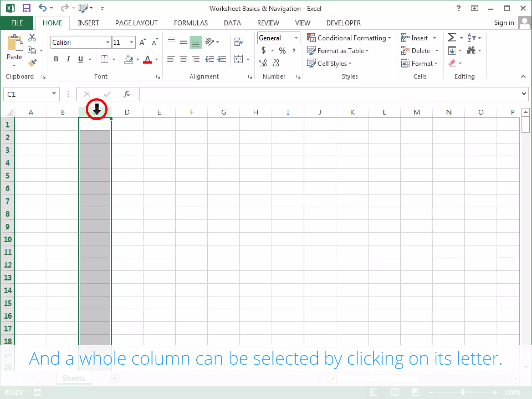Toggle Italic formatting
Image resolution: width=532 pixels, height=399 pixels.
(x=68, y=59)
